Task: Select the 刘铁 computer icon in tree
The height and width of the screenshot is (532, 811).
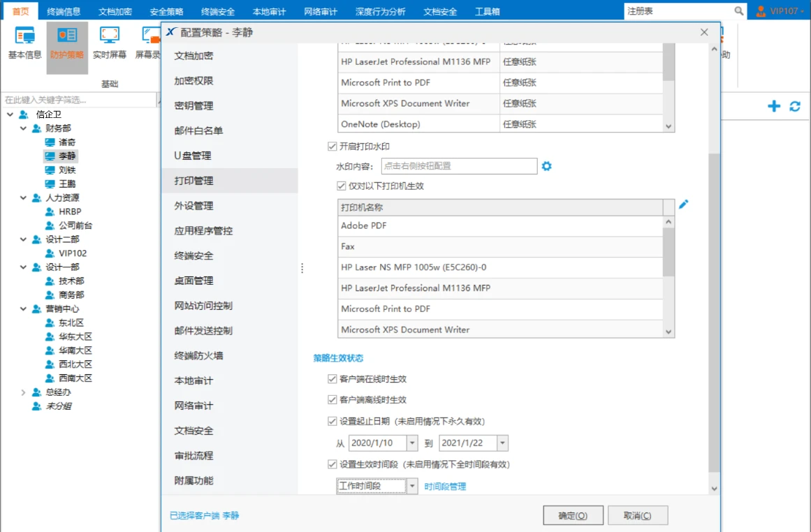Action: tap(50, 170)
